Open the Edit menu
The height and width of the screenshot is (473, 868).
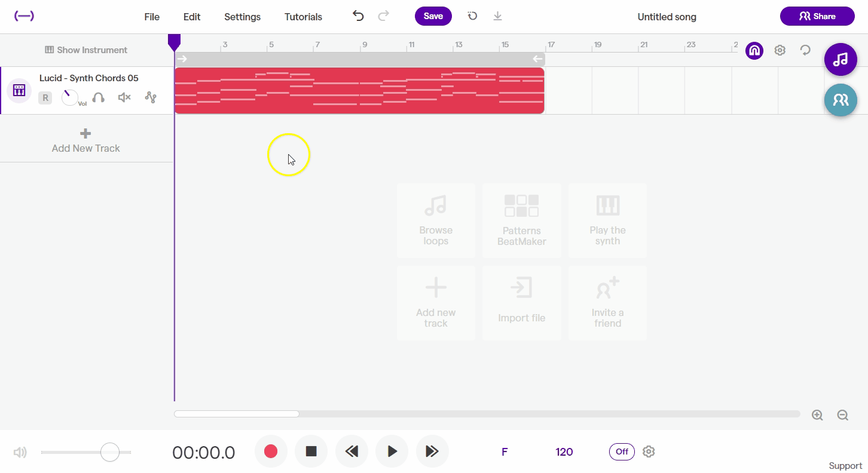191,17
